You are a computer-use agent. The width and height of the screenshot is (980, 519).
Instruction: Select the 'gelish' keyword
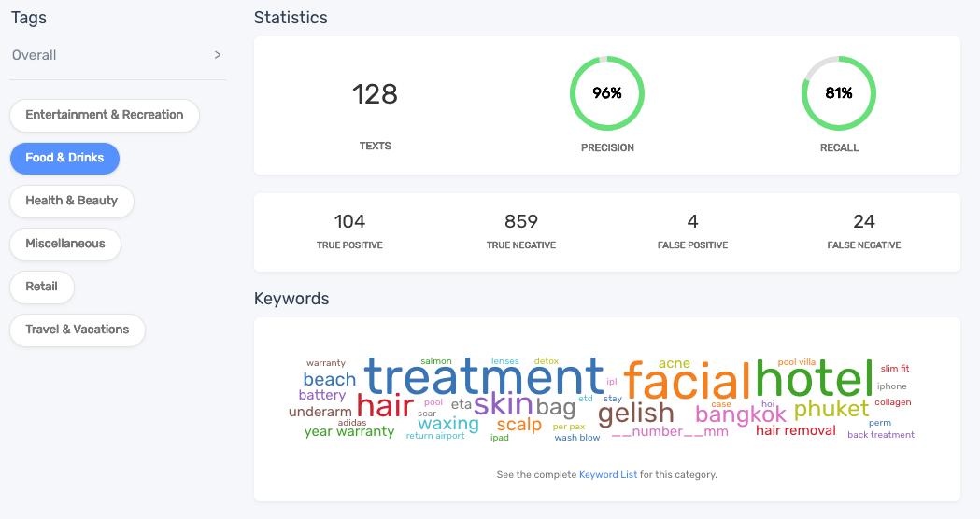635,413
